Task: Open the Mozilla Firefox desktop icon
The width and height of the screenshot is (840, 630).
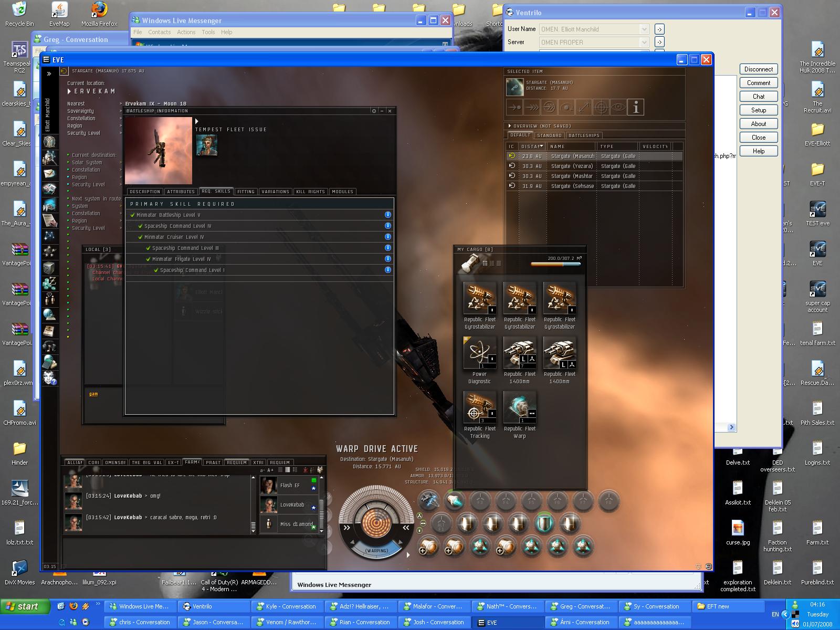Action: pyautogui.click(x=99, y=14)
